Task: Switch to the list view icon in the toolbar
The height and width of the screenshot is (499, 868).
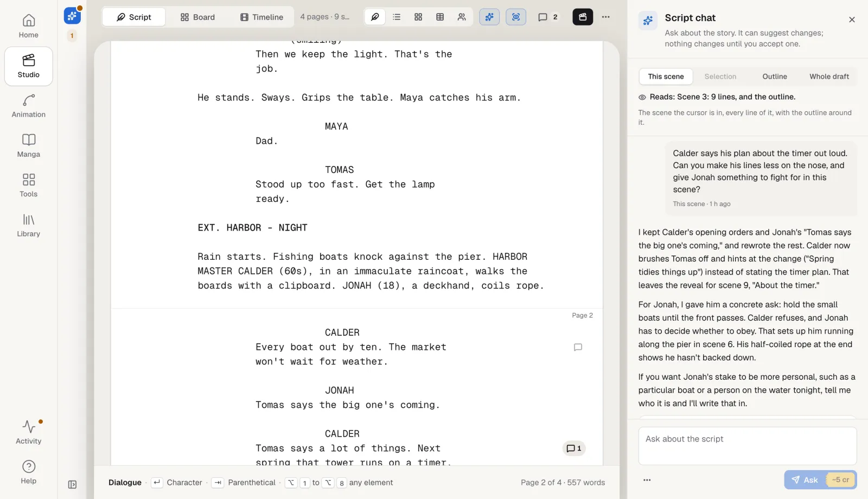Action: coord(397,17)
